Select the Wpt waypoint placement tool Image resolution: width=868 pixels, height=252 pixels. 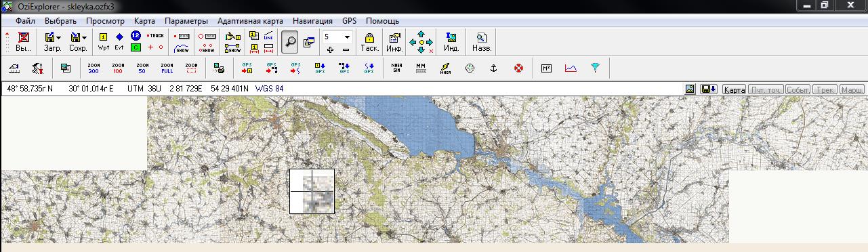[104, 42]
